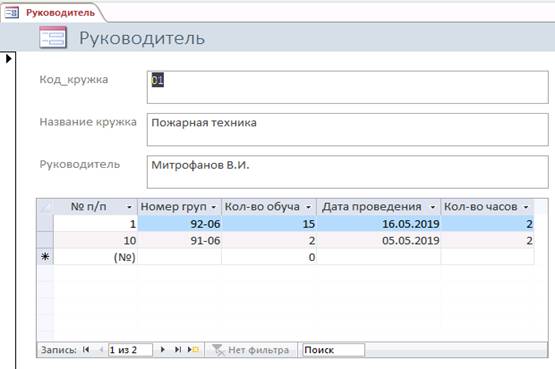Screen dimensions: 555x369
Task: Click the Название кружка field
Action: (x=347, y=129)
